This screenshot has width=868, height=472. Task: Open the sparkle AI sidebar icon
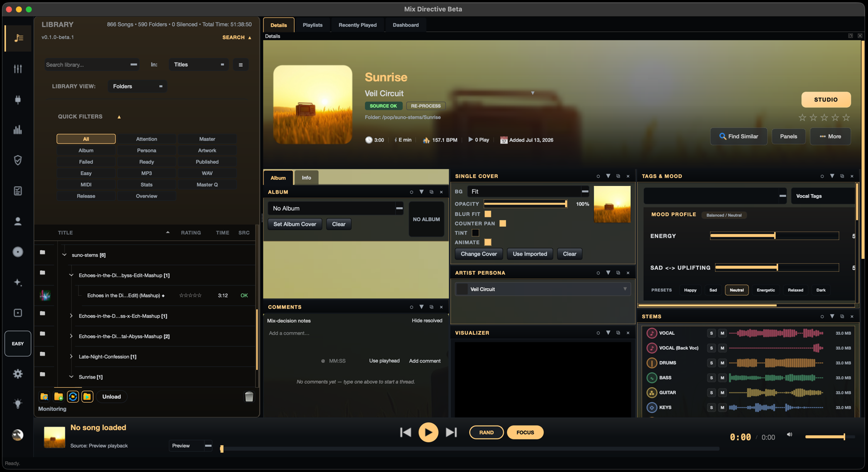pos(18,282)
